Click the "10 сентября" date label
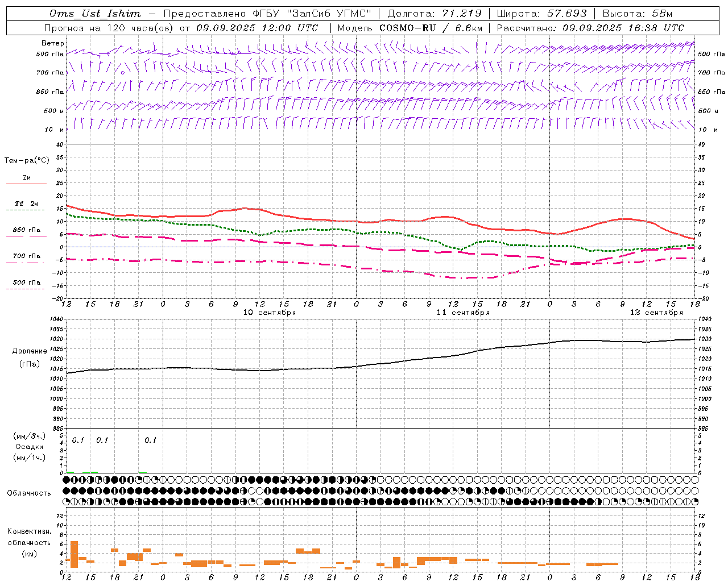The width and height of the screenshot is (728, 582). tap(270, 313)
